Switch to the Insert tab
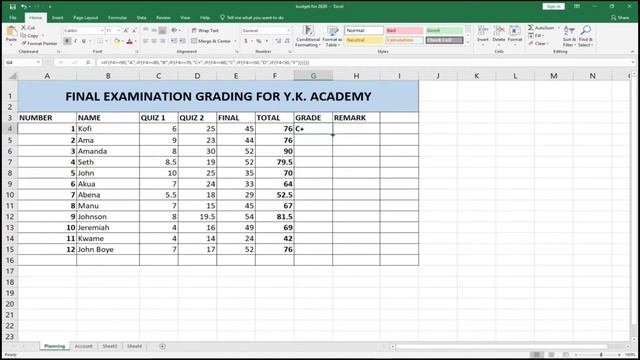 coord(57,18)
